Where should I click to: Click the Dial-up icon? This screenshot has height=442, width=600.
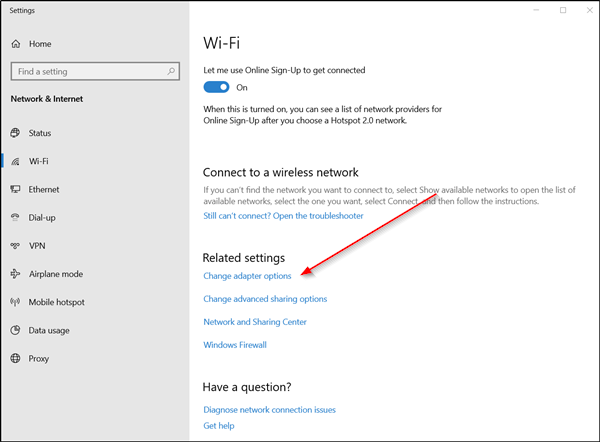point(16,217)
